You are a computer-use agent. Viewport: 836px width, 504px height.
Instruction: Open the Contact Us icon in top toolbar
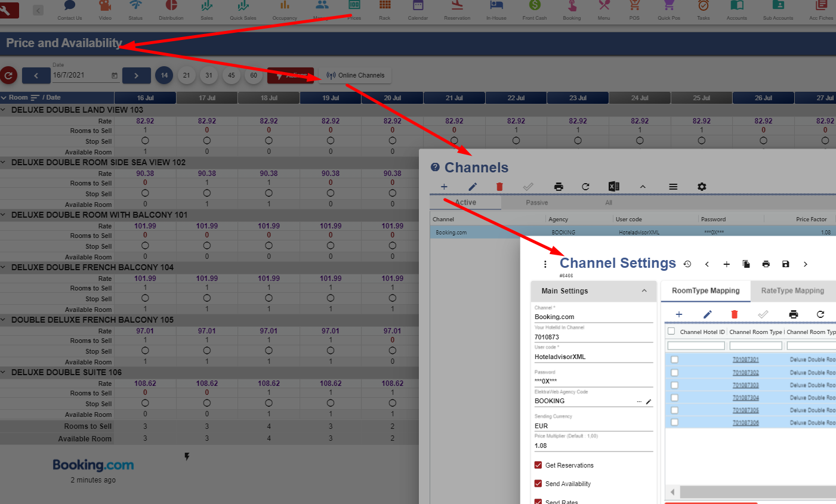click(x=70, y=6)
